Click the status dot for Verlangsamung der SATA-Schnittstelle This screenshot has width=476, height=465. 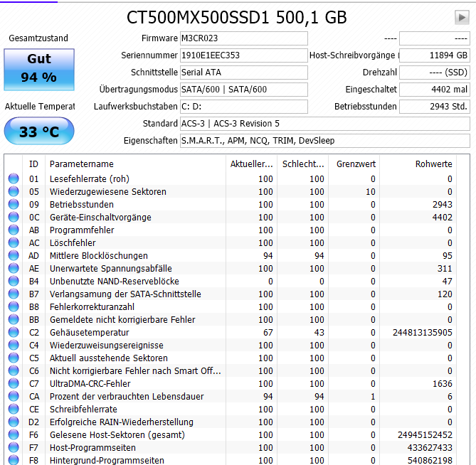point(14,294)
